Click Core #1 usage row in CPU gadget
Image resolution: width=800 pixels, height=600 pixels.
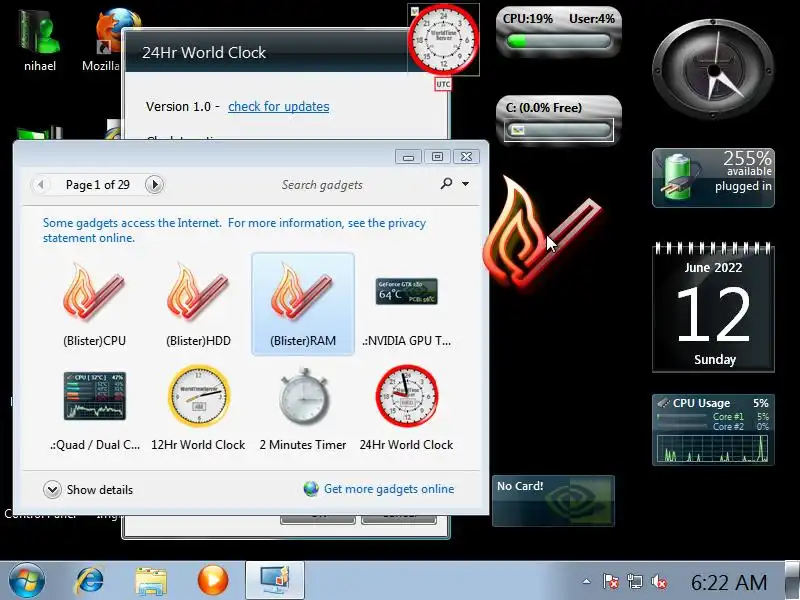click(713, 417)
